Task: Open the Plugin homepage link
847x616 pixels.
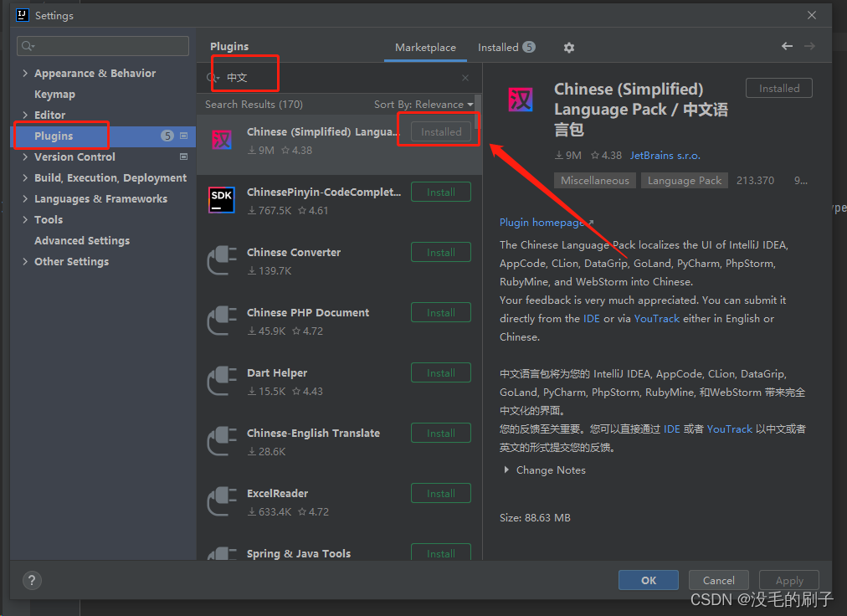Action: tap(547, 222)
